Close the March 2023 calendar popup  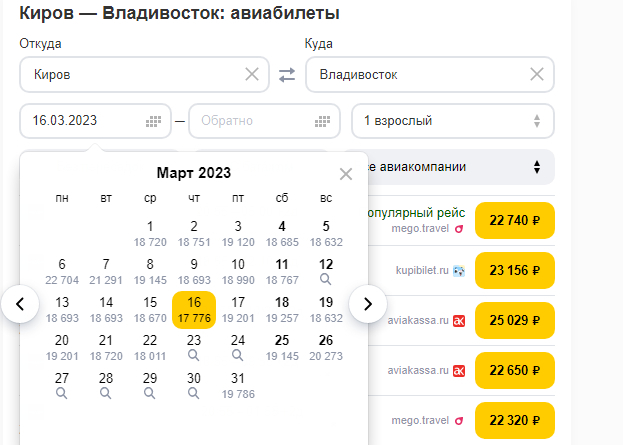[x=346, y=174]
